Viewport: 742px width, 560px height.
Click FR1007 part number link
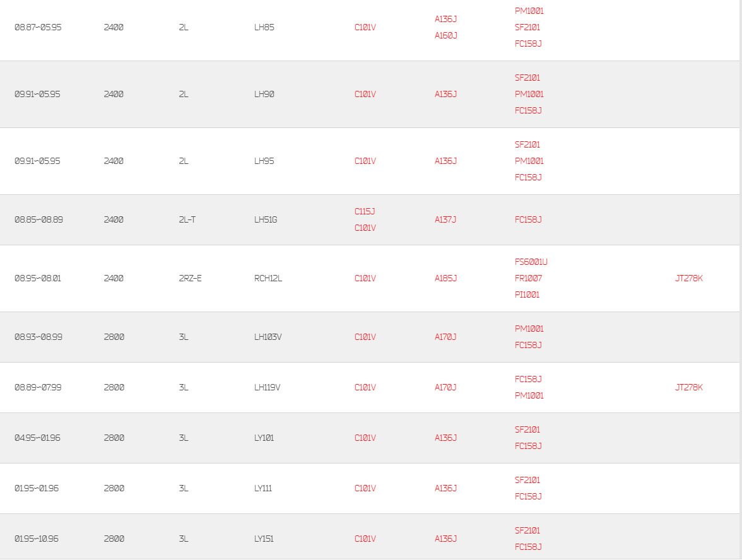pos(528,279)
